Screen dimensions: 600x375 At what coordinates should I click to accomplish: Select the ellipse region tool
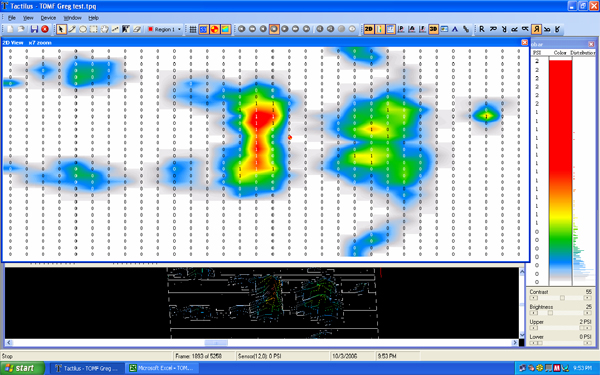(x=83, y=29)
